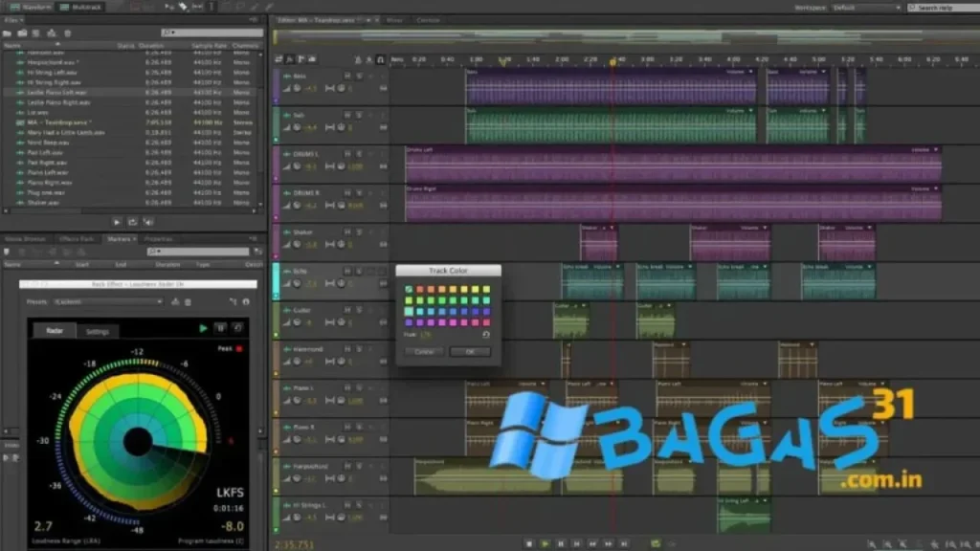Click the Hammond track name
Screen dimensions: 980x551
pyautogui.click(x=308, y=349)
